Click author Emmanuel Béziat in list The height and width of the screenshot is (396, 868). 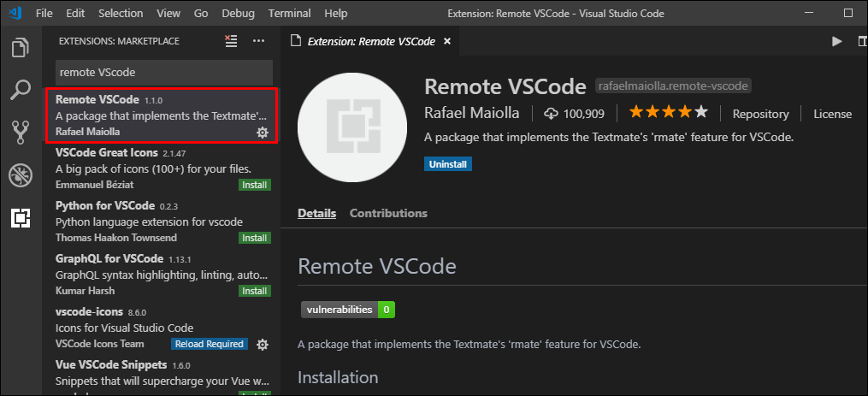(x=95, y=185)
